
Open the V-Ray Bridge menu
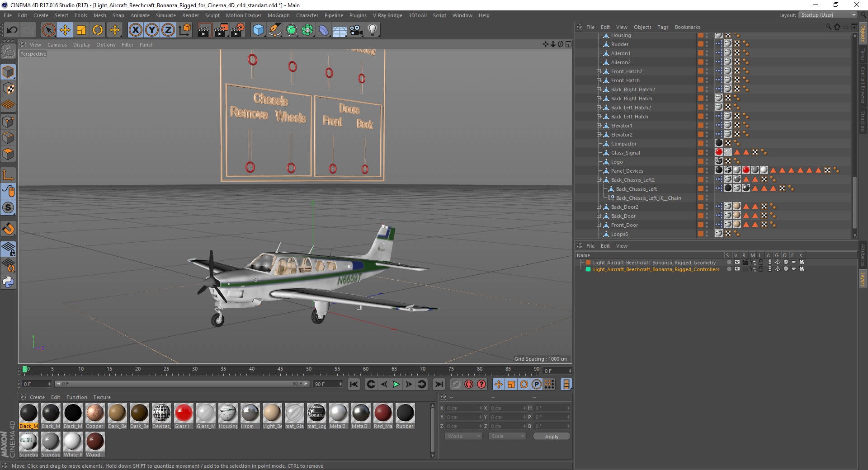point(387,15)
